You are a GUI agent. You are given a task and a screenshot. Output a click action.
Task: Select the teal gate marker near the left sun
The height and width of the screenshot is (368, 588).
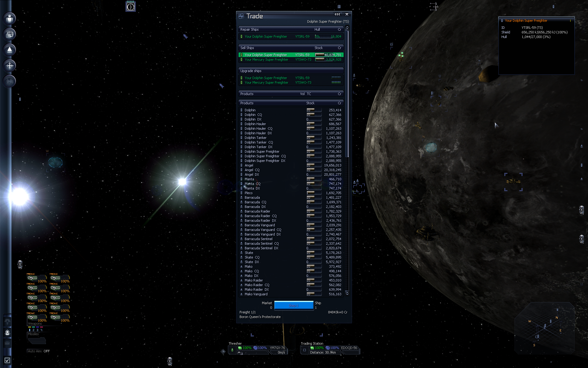click(x=55, y=162)
